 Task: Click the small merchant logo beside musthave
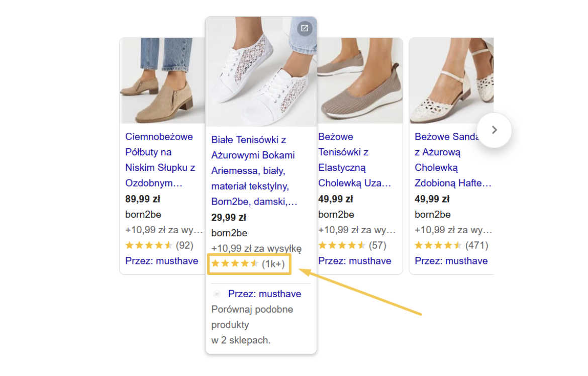pyautogui.click(x=217, y=294)
